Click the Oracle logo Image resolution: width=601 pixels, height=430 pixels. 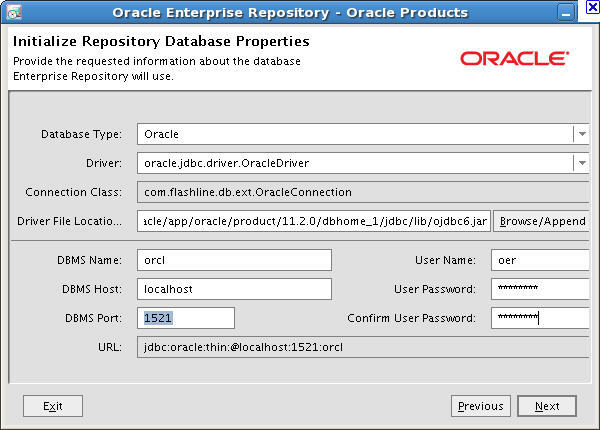514,59
